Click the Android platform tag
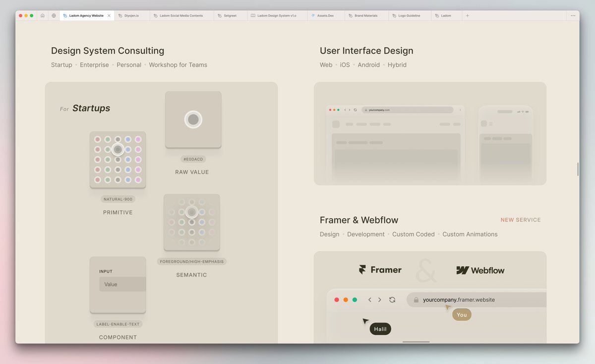The image size is (595, 364). [369, 65]
